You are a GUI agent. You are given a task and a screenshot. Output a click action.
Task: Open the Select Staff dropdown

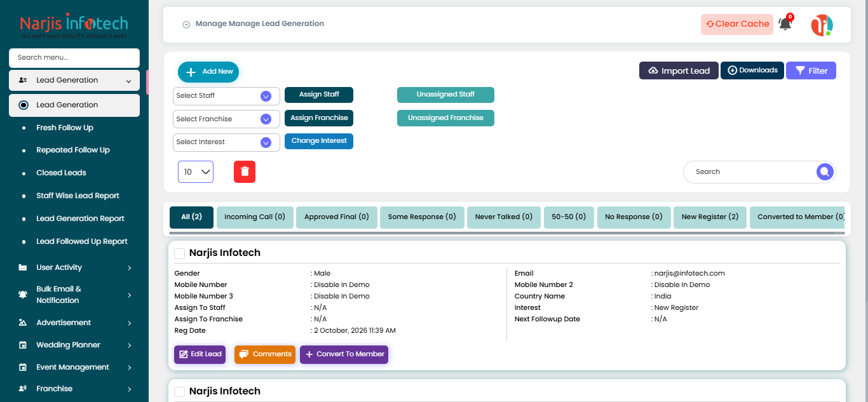pyautogui.click(x=226, y=96)
